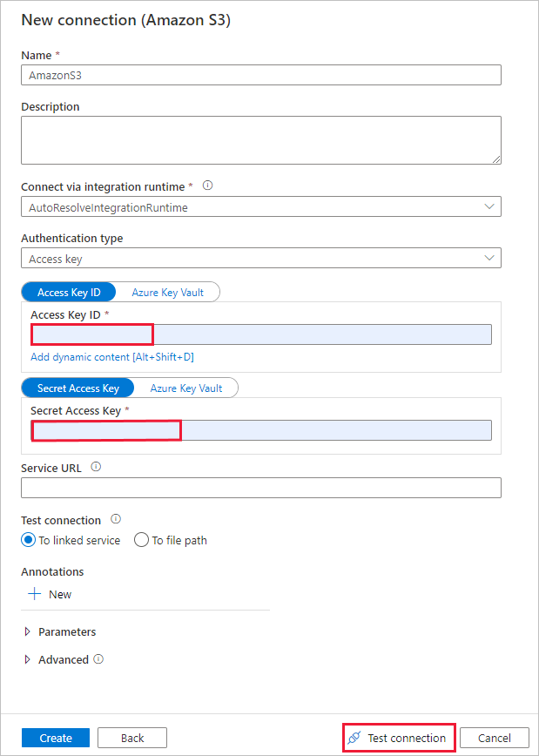Screen dimensions: 539x756
Task: Click the resize grip of the Description box
Action: coord(498,161)
